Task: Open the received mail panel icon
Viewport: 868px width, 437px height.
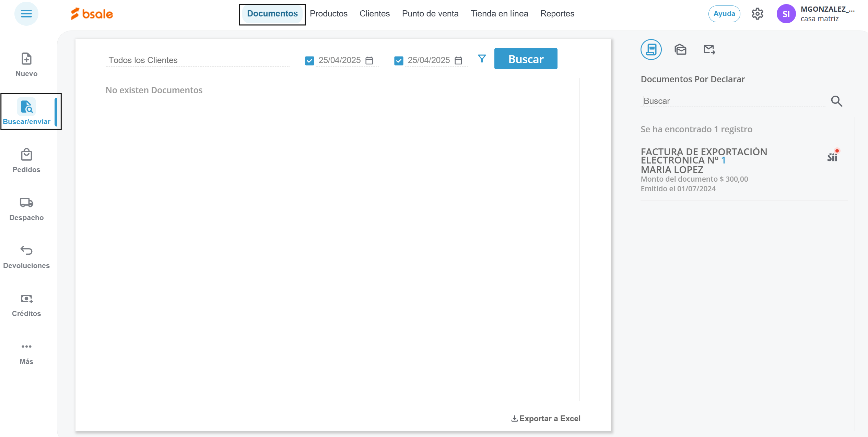Action: (x=680, y=50)
